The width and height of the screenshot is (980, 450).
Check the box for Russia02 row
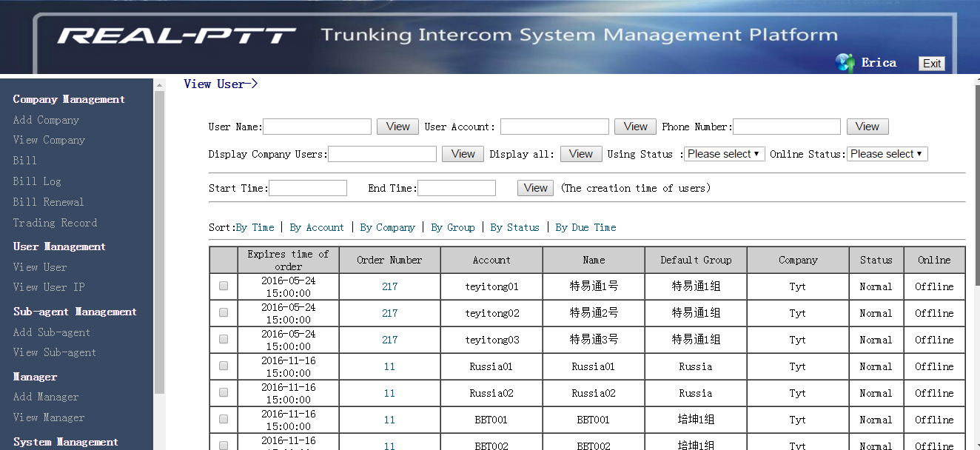224,392
